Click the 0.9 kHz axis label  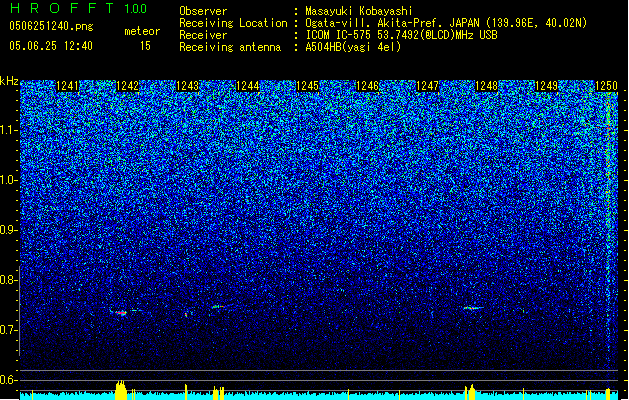[x=9, y=230]
